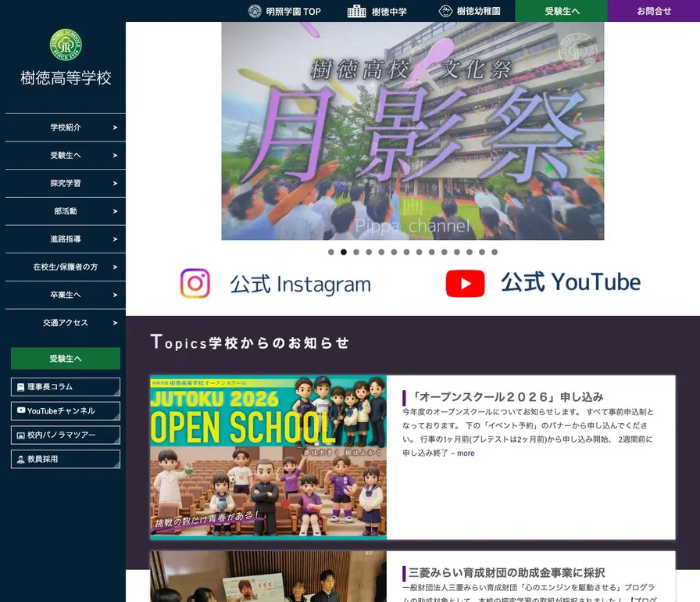Expand 在校生/保護者の方 menu arrow

coord(115,267)
